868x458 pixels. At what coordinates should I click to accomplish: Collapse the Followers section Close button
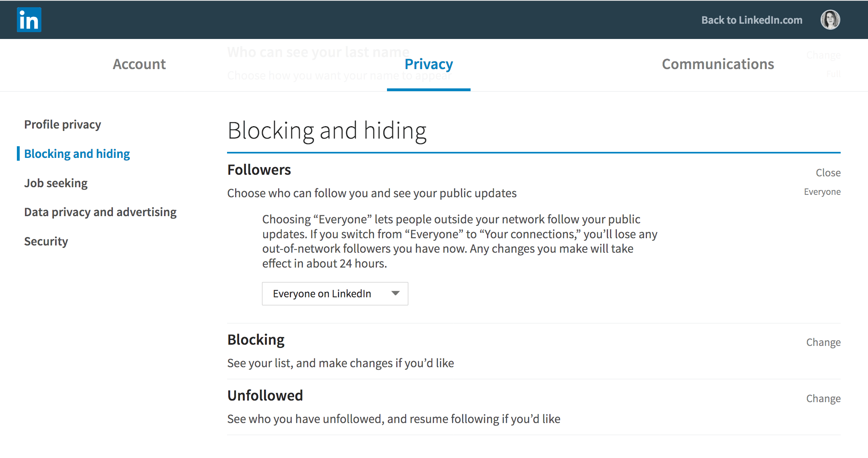[827, 172]
